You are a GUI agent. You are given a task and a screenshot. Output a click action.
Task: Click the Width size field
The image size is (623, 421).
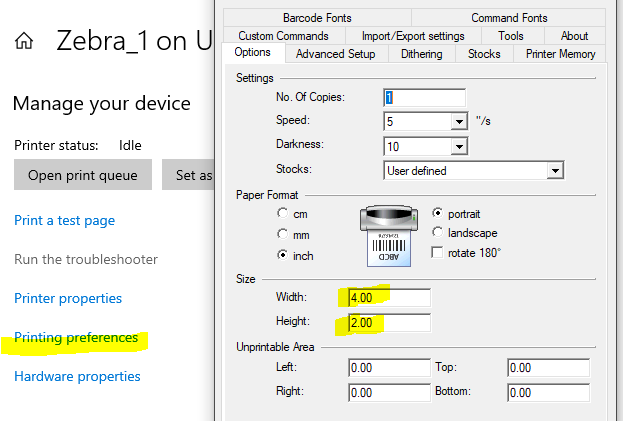[x=389, y=297]
